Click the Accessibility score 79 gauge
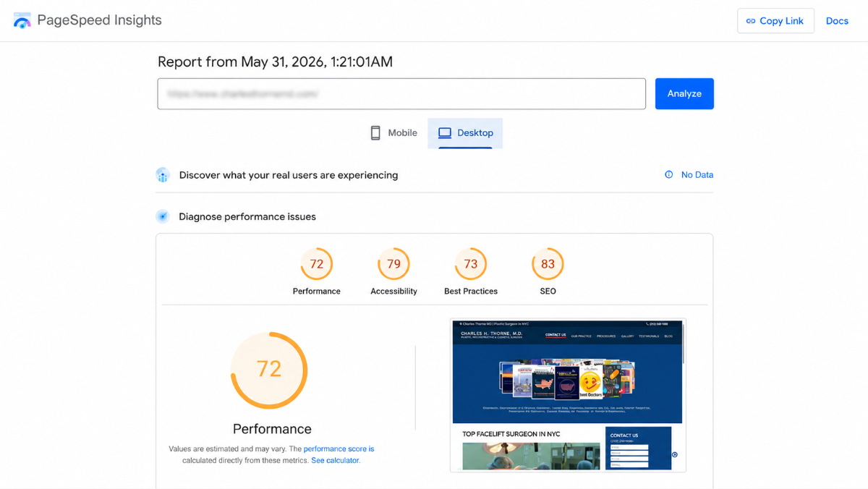The height and width of the screenshot is (489, 868). click(x=393, y=264)
